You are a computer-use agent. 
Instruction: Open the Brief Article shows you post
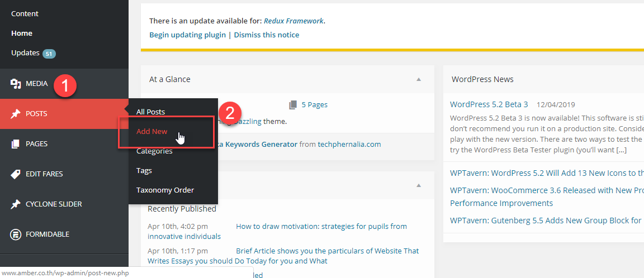pyautogui.click(x=283, y=256)
